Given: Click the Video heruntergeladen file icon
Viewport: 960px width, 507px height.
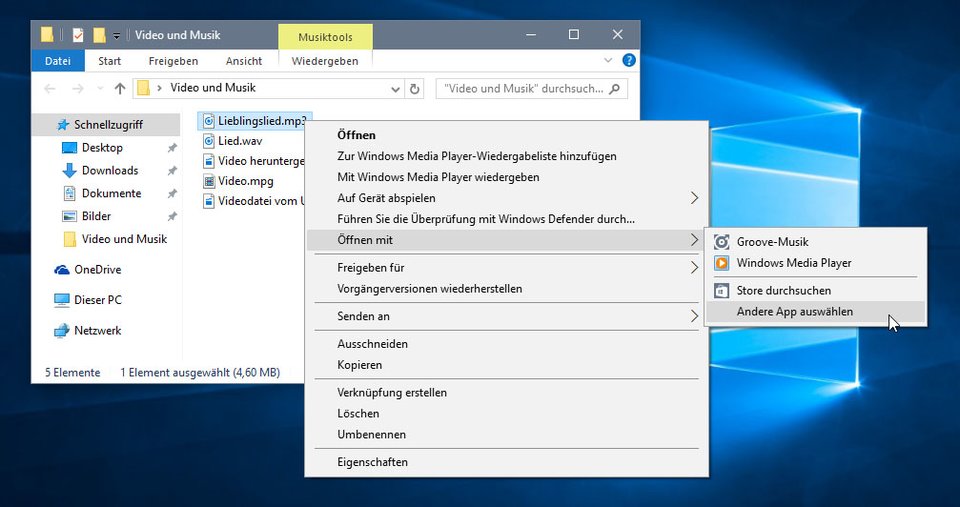Looking at the screenshot, I should (x=209, y=161).
